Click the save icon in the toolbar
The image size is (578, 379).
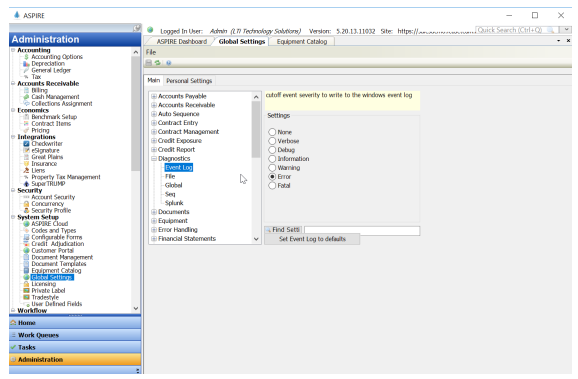149,63
